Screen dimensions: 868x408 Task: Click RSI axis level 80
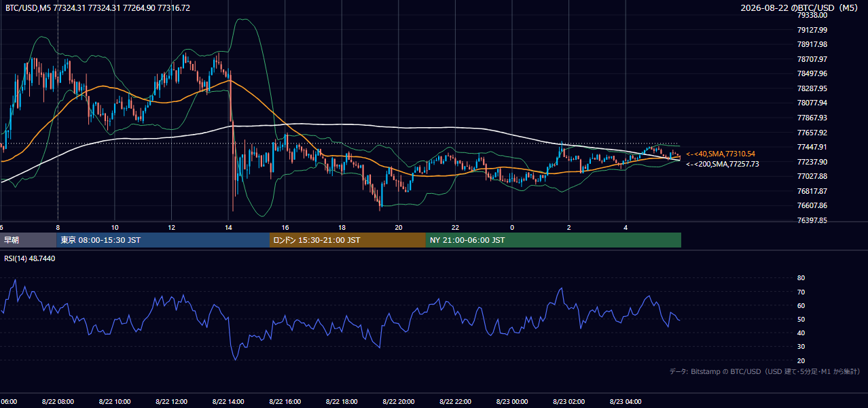[x=801, y=278]
